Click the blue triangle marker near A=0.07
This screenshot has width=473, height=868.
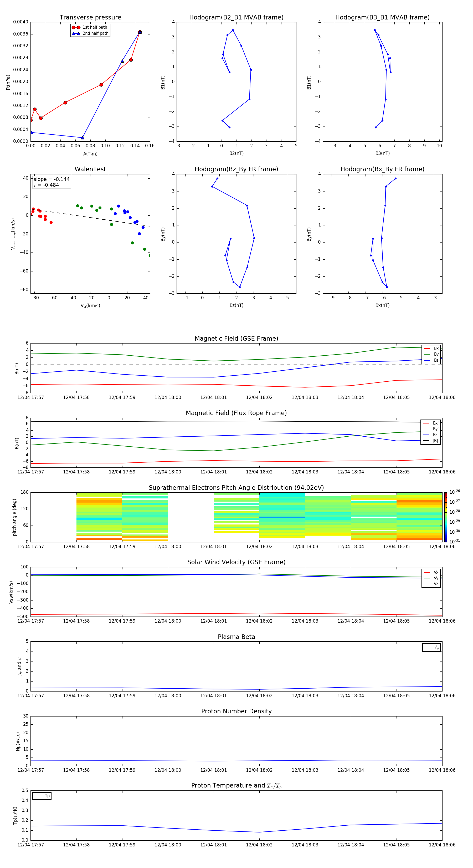(83, 138)
